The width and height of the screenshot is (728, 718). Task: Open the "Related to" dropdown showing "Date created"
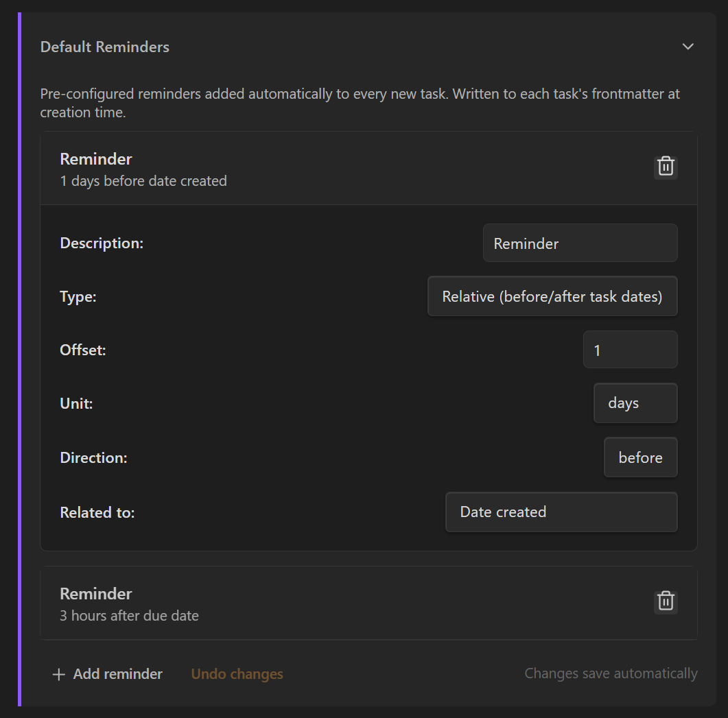(561, 512)
